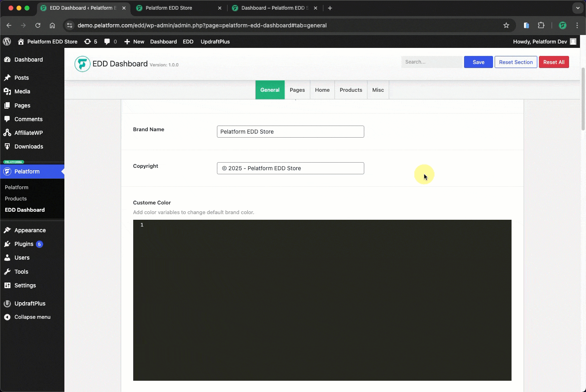Click the Search settings field
Image resolution: width=586 pixels, height=392 pixels.
(432, 62)
